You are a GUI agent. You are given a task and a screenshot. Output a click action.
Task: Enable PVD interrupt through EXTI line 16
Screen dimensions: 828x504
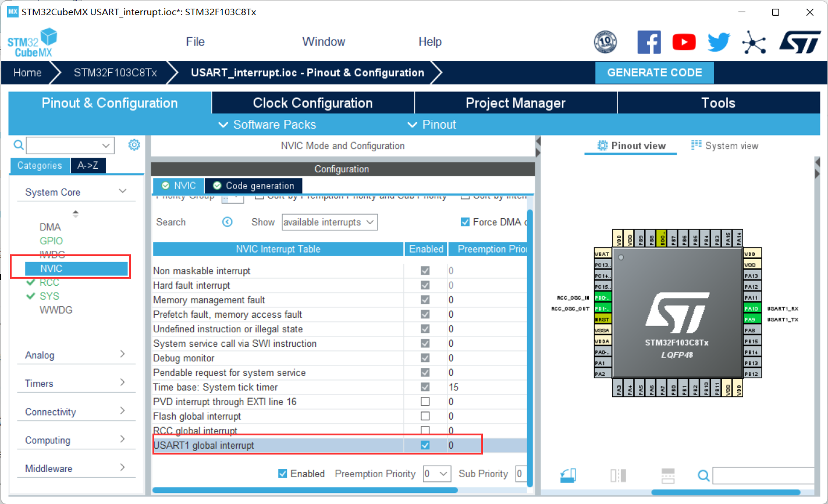[425, 402]
